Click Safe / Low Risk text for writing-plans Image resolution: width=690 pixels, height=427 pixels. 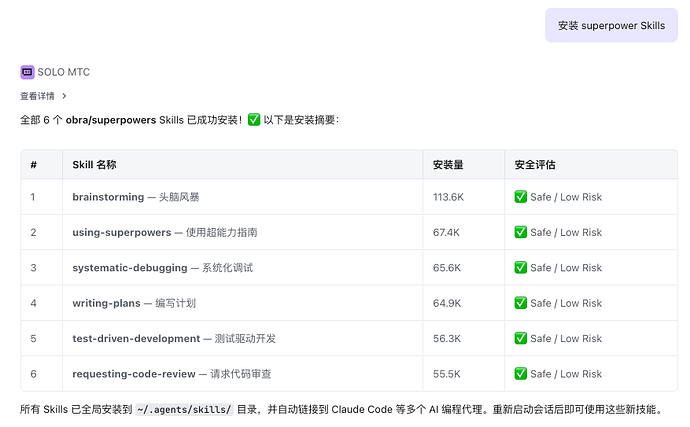[x=566, y=303]
